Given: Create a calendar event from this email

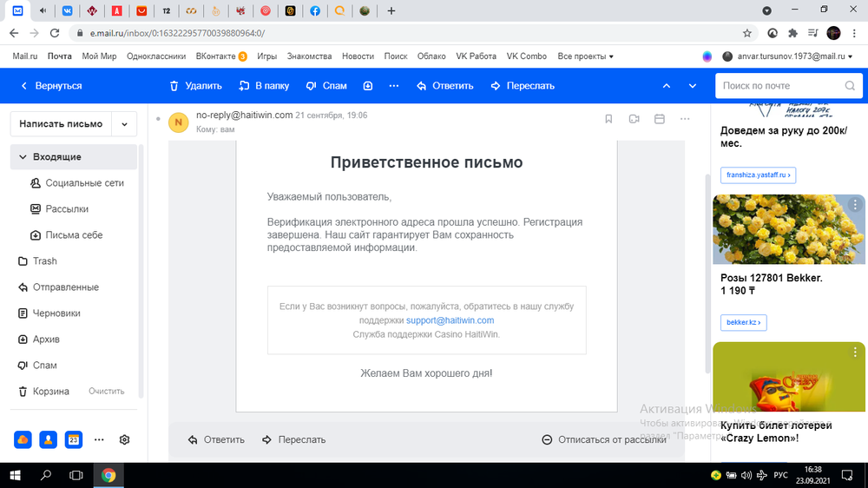Looking at the screenshot, I should (x=659, y=119).
